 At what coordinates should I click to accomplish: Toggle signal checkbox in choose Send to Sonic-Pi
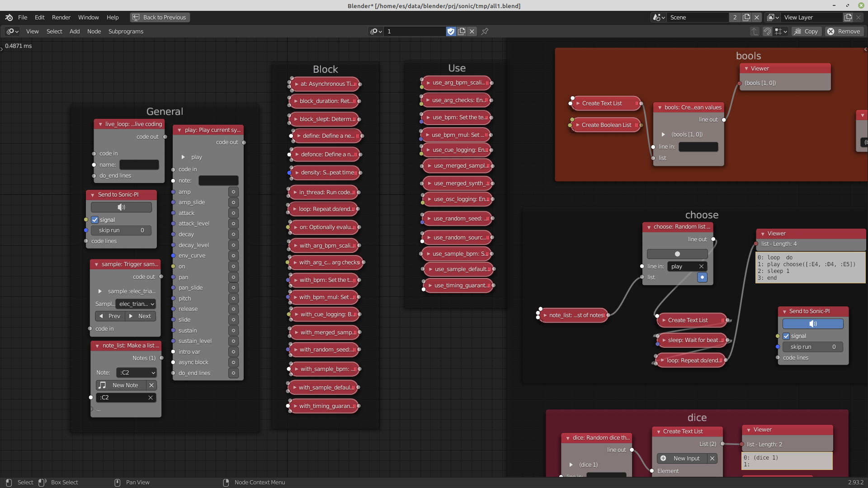point(787,335)
